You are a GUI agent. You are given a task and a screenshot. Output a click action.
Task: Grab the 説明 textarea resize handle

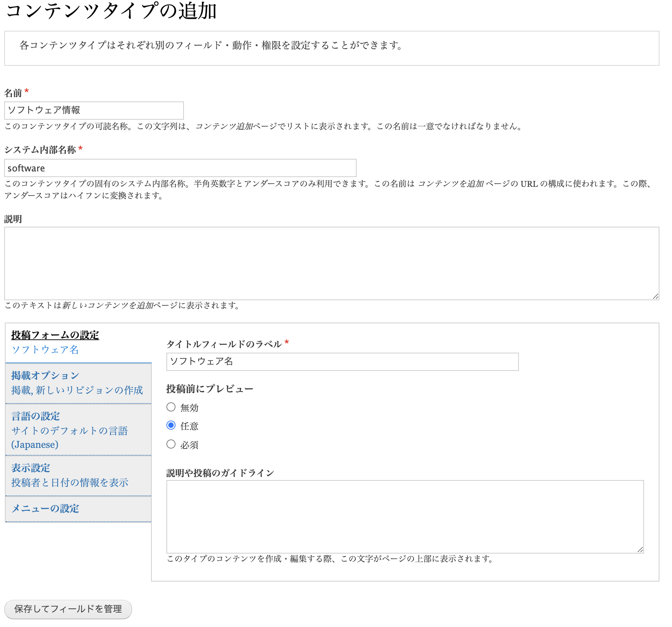(656, 296)
